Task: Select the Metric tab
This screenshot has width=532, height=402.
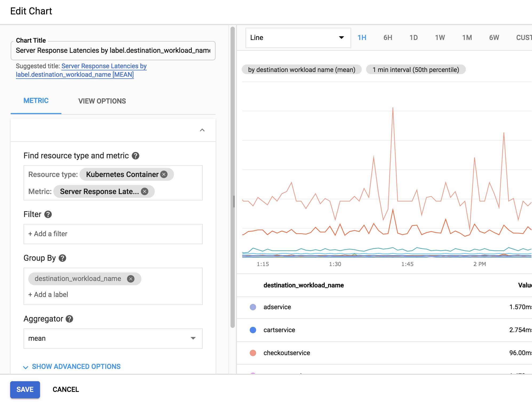Action: 36,101
